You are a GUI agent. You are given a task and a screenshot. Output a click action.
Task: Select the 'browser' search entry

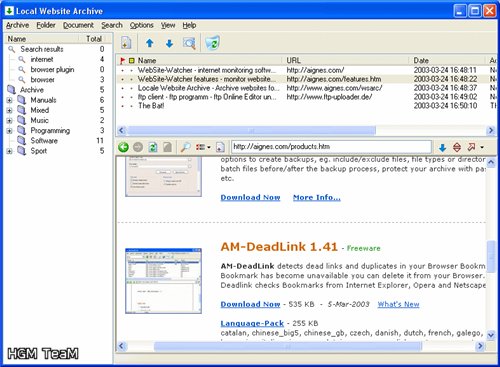(x=42, y=80)
